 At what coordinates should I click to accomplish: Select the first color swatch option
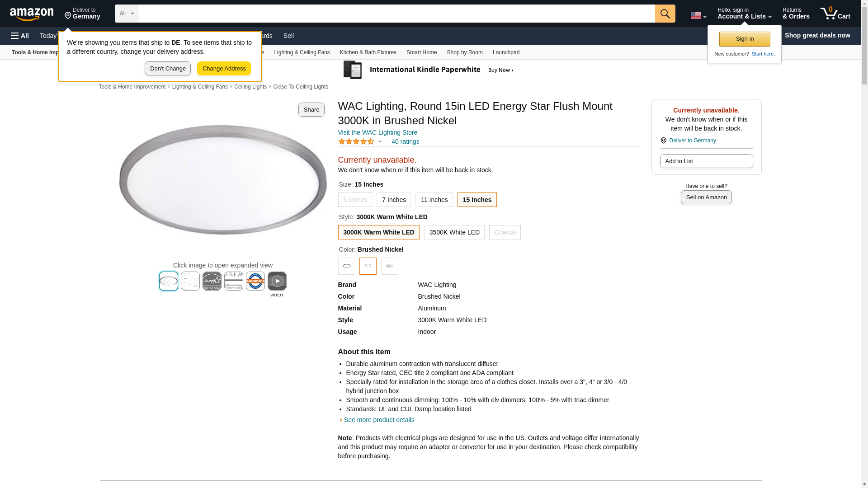[x=346, y=266]
